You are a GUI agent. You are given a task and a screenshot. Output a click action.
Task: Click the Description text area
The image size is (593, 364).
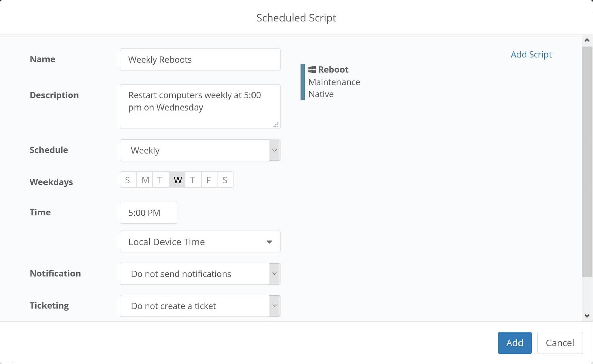(x=200, y=107)
